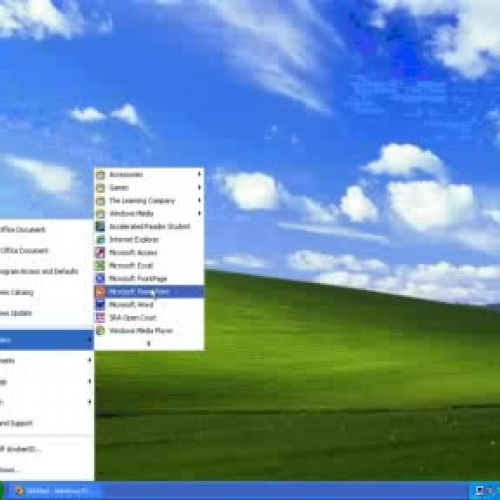
Task: Click the network icon in system tray
Action: [x=479, y=491]
